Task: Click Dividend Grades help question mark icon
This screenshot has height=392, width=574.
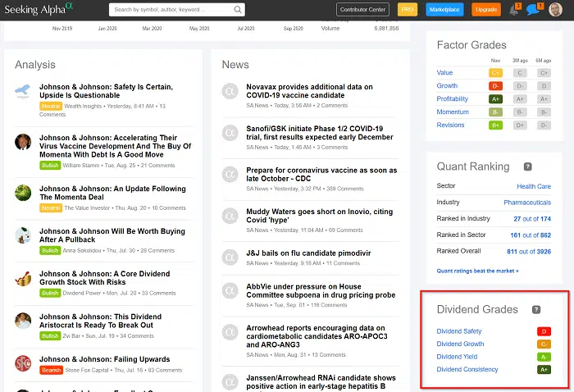Action: (536, 309)
